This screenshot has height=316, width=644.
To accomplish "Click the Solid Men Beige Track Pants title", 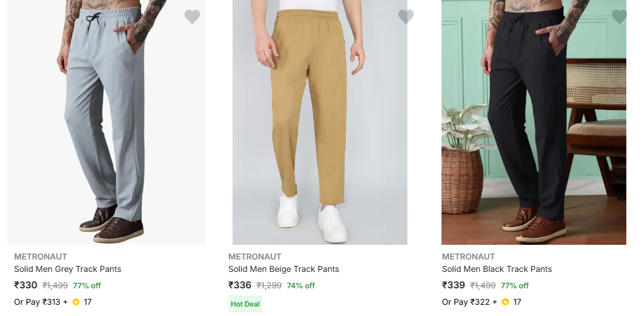I will click(284, 269).
